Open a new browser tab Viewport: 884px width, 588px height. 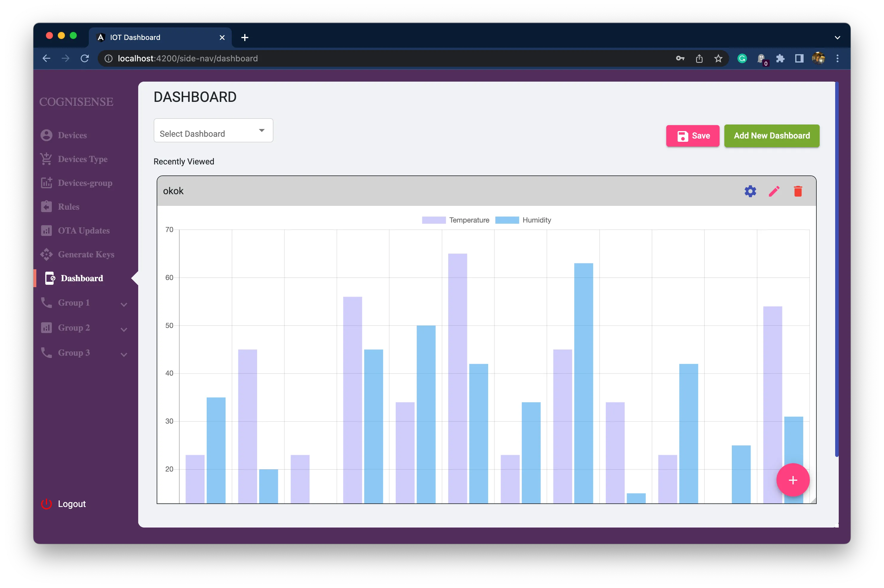[x=245, y=38]
